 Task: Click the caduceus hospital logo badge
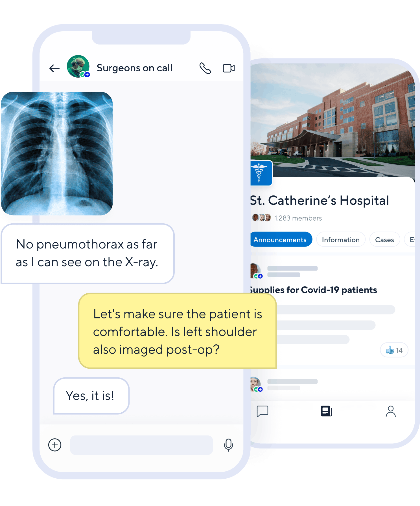pyautogui.click(x=261, y=173)
